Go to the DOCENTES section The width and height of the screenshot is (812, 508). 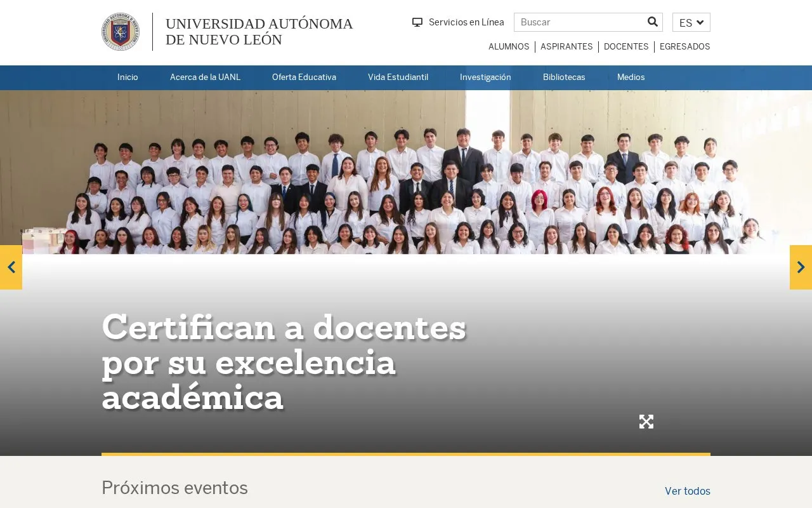click(626, 46)
